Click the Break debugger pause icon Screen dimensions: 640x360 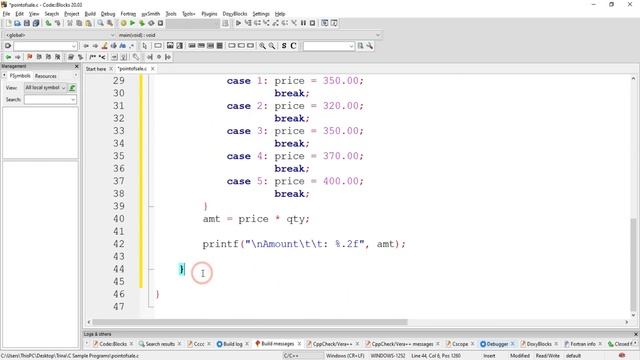[x=303, y=23]
